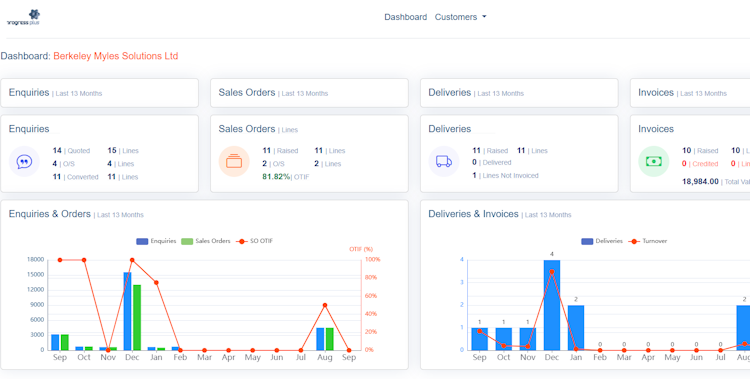Click the December Sales Orders green bar
The image size is (750, 379).
pyautogui.click(x=137, y=317)
